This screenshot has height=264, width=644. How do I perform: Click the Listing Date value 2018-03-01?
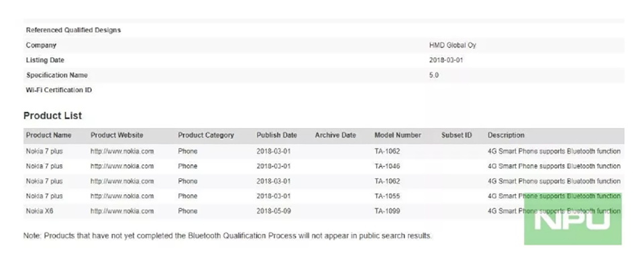click(447, 60)
